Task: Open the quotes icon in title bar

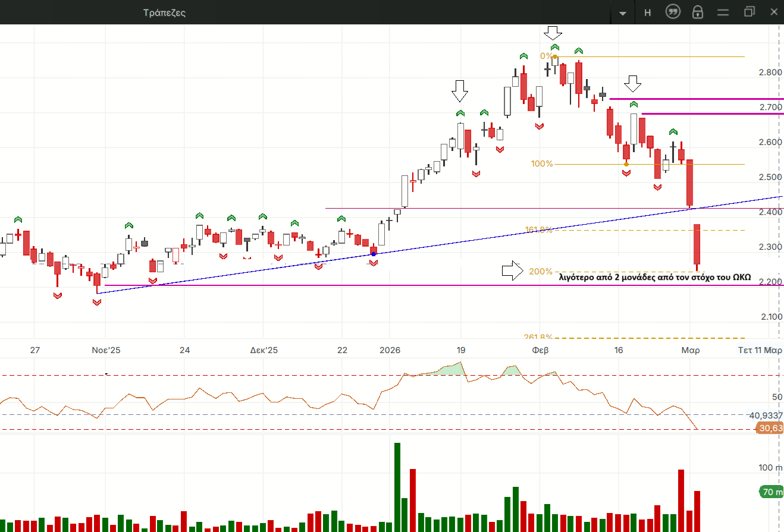Action: [x=673, y=12]
